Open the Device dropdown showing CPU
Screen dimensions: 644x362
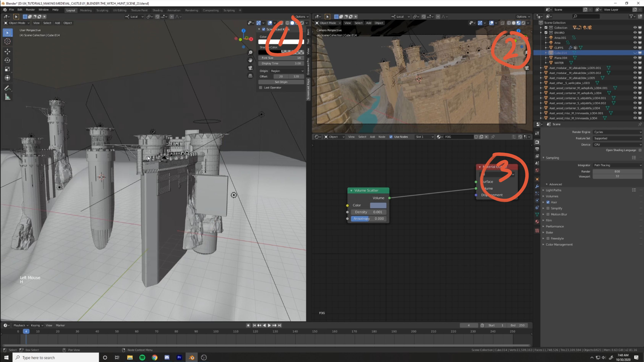click(x=617, y=145)
